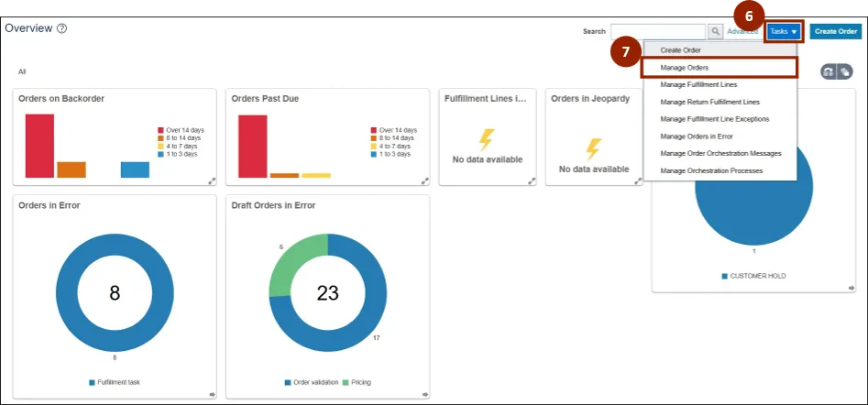This screenshot has width=868, height=405.
Task: Choose Manage Orchestration Processes
Action: pyautogui.click(x=711, y=171)
